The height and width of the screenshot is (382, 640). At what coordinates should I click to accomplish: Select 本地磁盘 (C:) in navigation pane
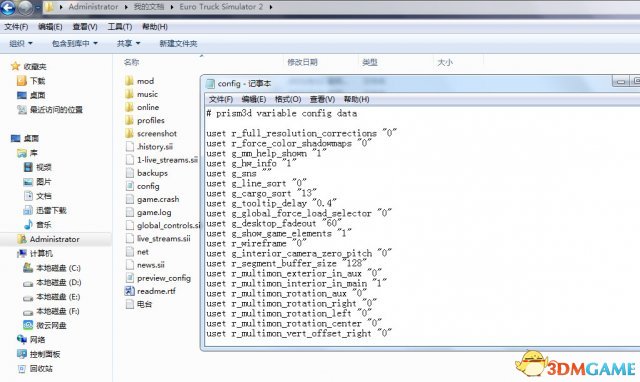[x=58, y=268]
